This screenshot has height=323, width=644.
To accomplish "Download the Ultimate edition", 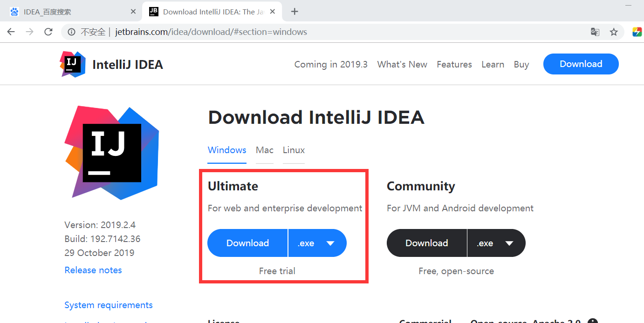I will click(247, 243).
